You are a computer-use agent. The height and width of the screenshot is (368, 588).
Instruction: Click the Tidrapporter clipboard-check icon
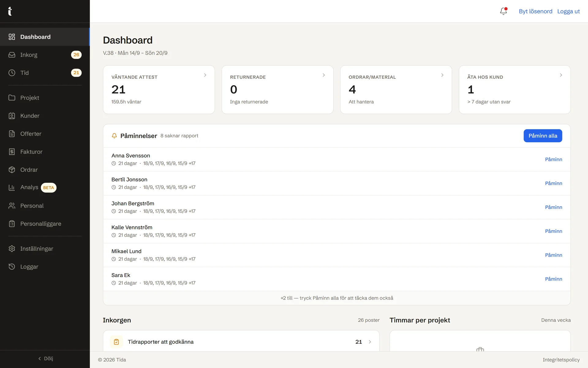pyautogui.click(x=116, y=342)
